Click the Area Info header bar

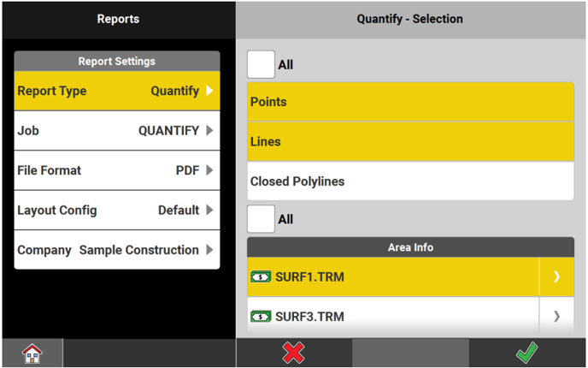[410, 247]
